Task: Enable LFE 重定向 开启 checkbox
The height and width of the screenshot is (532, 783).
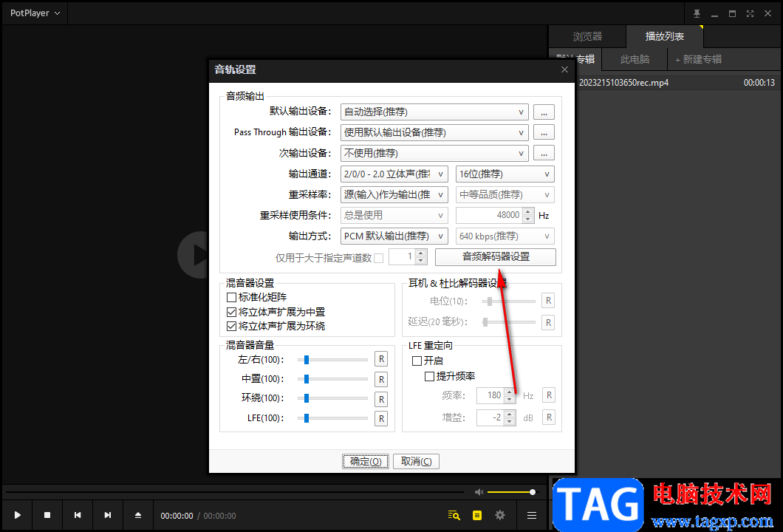Action: click(x=417, y=361)
